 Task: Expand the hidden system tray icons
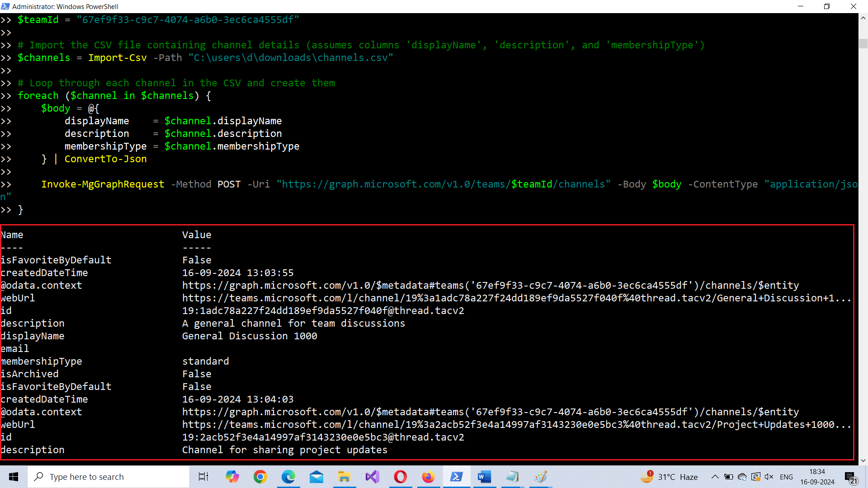pyautogui.click(x=715, y=477)
